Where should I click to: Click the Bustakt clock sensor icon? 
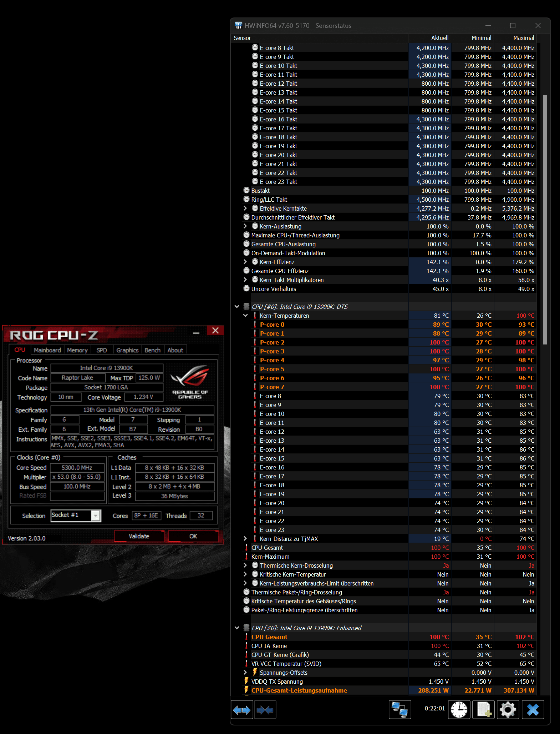[246, 190]
